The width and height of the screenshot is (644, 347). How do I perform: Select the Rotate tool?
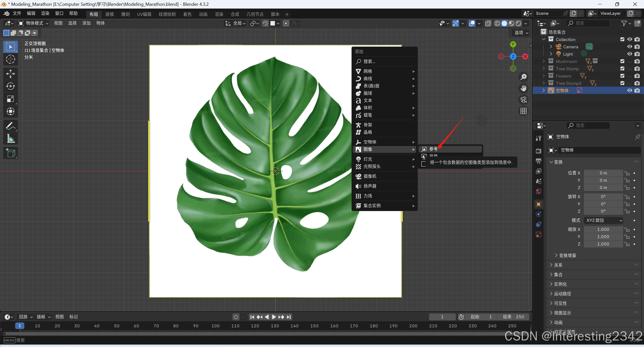[10, 86]
